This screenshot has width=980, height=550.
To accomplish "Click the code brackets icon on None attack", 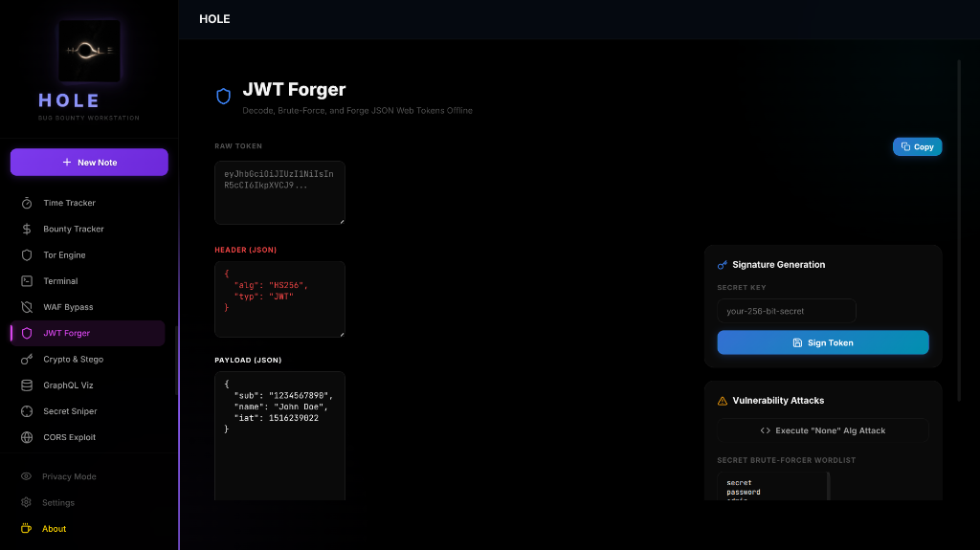I will [x=765, y=430].
